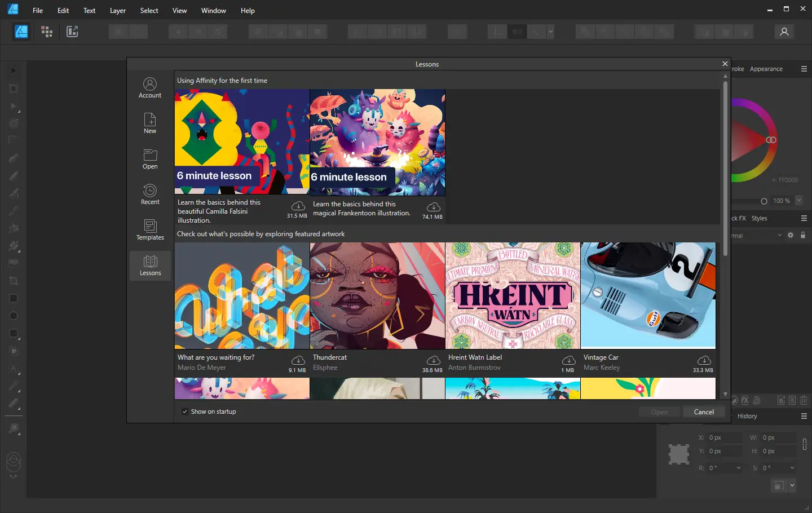Cancel the Lessons dialog
The image size is (812, 513).
[704, 412]
